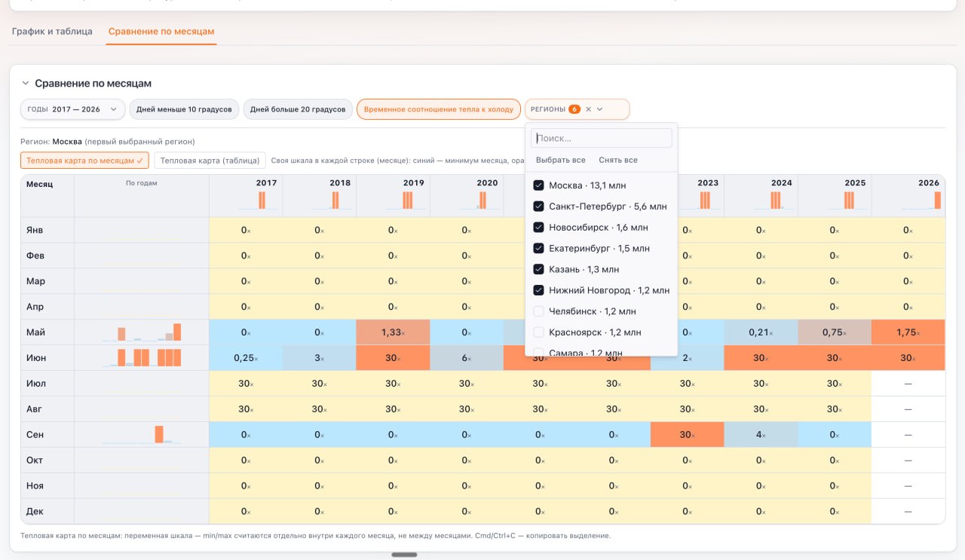Select the Сравнение по месяцам tab
The width and height of the screenshot is (965, 560).
tap(161, 32)
